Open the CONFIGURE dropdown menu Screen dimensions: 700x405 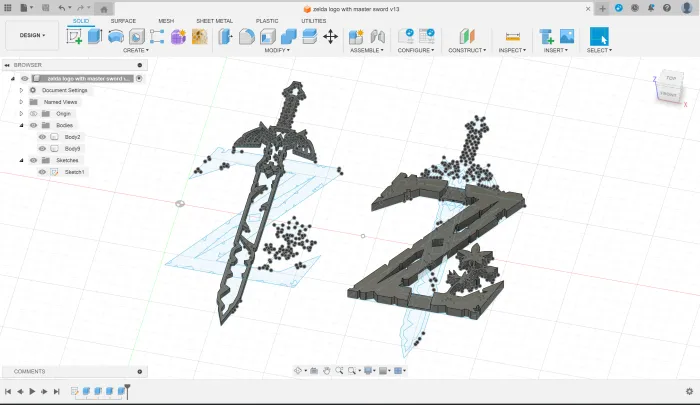416,50
